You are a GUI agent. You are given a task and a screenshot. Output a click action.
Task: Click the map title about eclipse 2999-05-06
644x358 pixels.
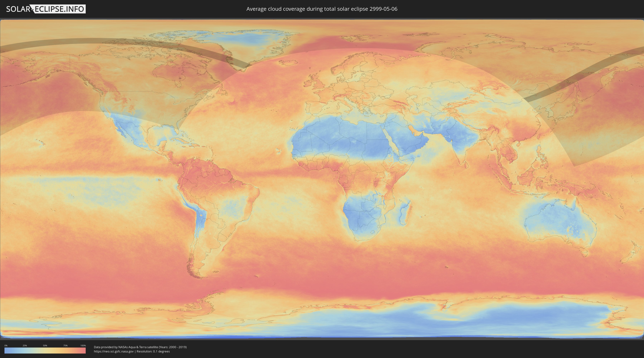pyautogui.click(x=322, y=9)
